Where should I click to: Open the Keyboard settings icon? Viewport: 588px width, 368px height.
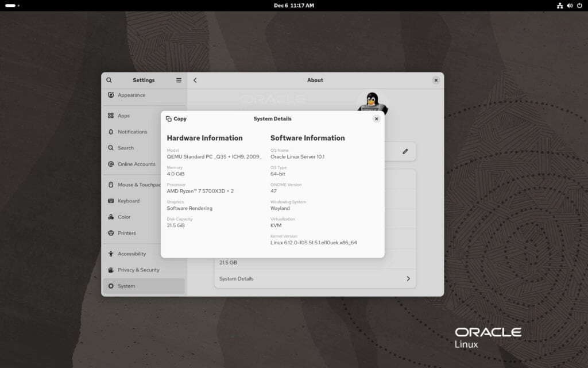point(110,201)
